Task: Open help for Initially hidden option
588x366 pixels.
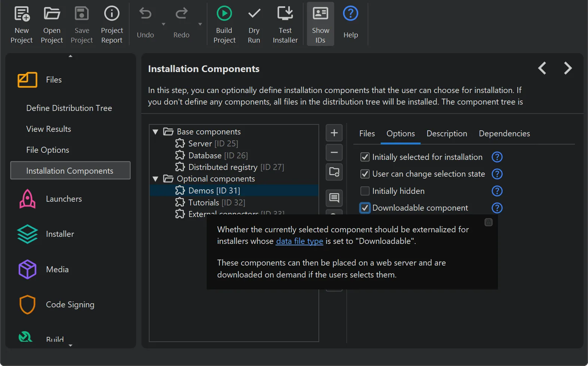Action: tap(497, 191)
